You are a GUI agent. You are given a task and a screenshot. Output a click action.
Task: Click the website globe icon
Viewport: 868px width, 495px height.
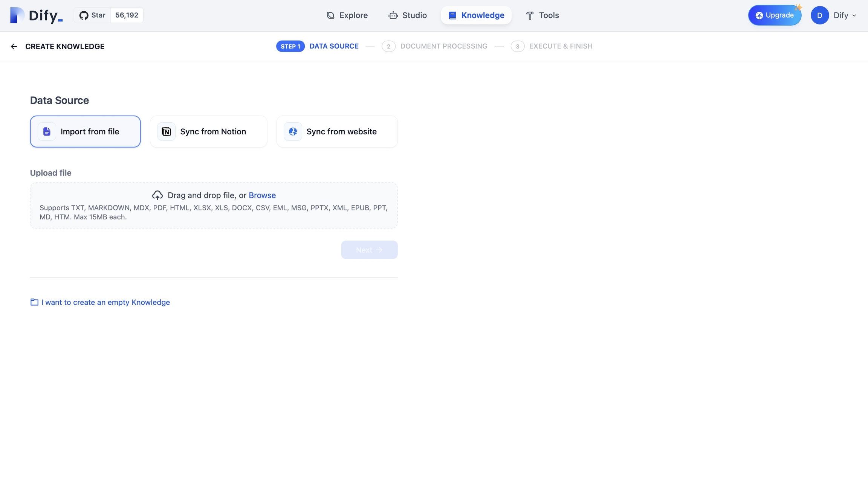[x=293, y=131]
